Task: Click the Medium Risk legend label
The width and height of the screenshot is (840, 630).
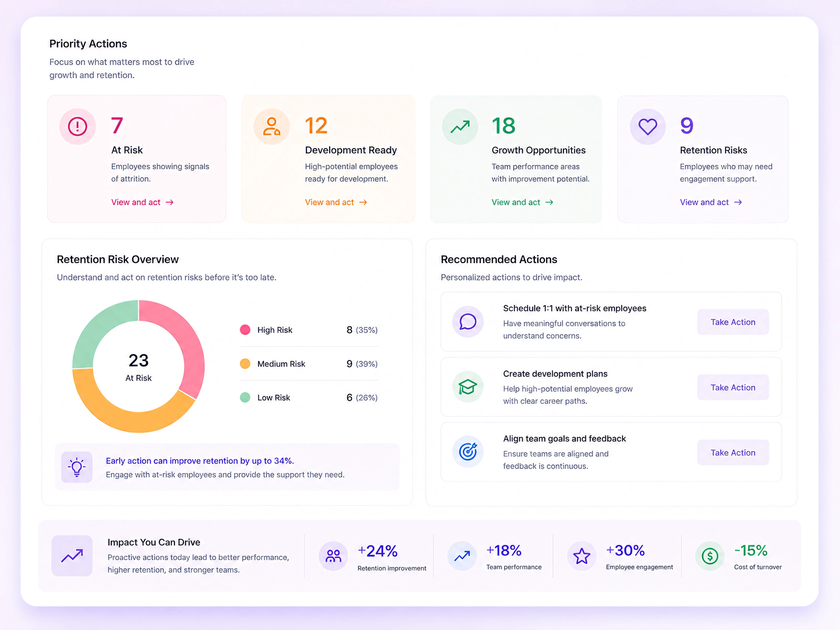Action: (281, 364)
